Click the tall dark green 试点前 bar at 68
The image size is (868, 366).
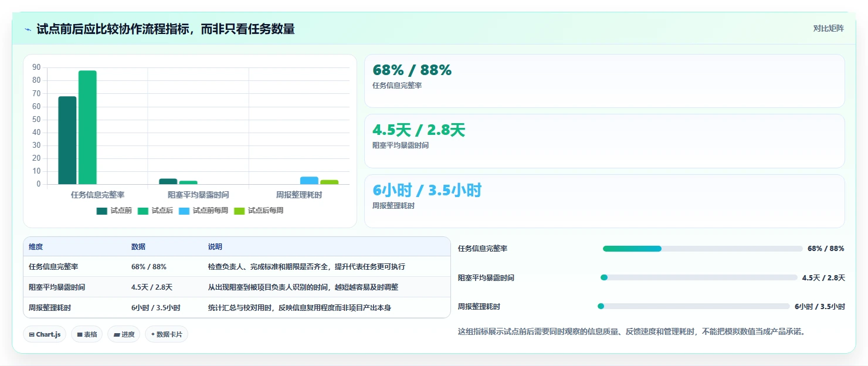pyautogui.click(x=67, y=140)
